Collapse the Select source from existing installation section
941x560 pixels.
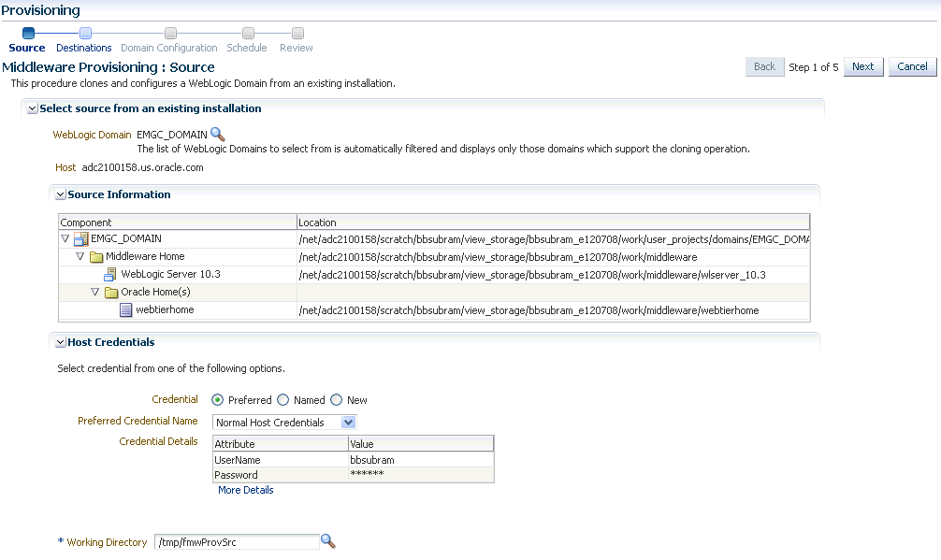click(33, 109)
